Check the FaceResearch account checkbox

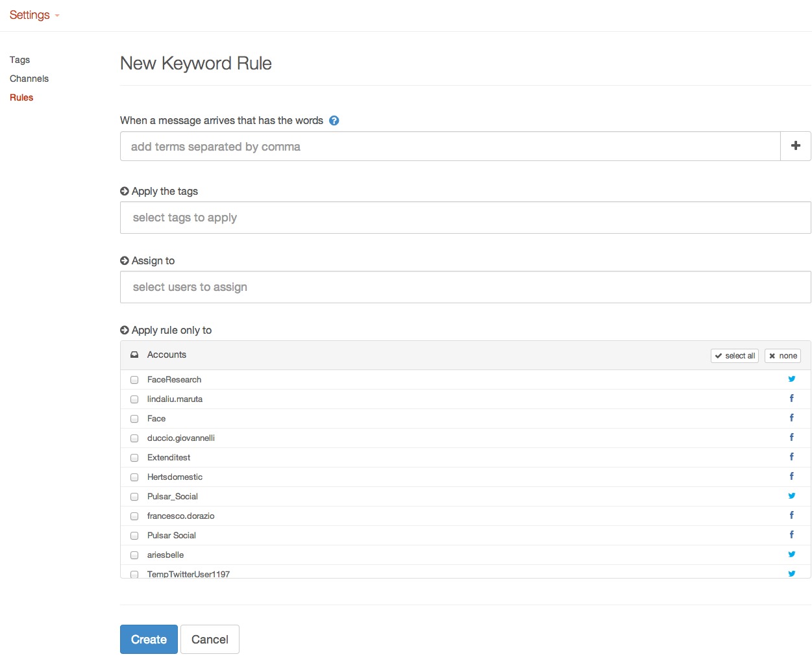coord(134,380)
